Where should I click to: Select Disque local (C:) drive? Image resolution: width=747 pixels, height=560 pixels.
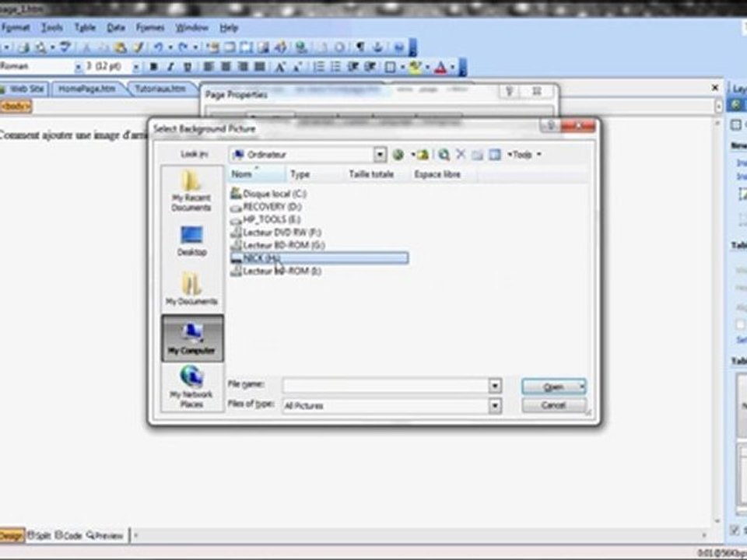pyautogui.click(x=268, y=194)
